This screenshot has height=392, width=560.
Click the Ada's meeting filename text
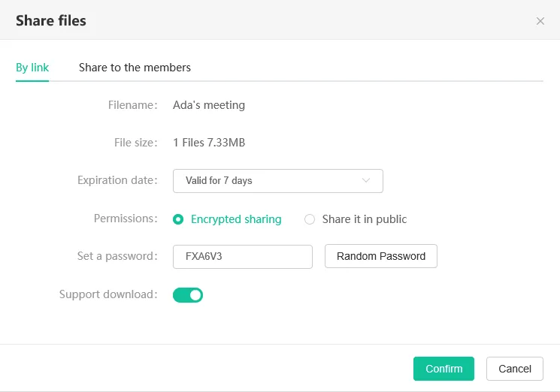pyautogui.click(x=209, y=105)
